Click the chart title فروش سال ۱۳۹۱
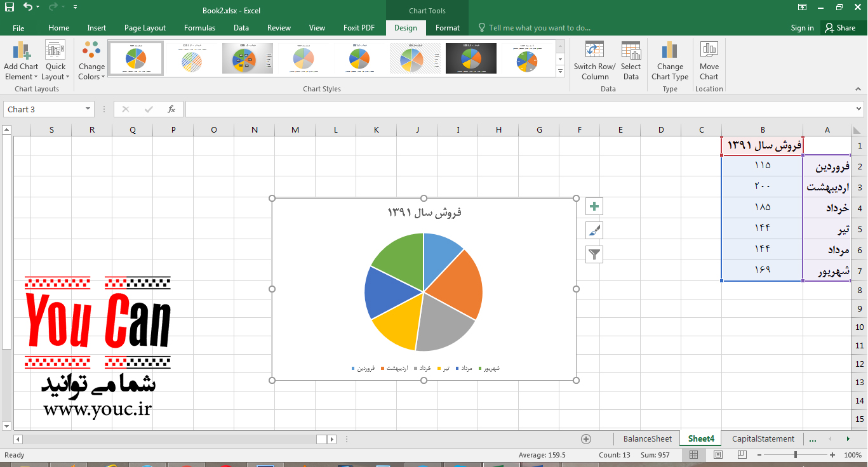This screenshot has width=868, height=467. click(424, 213)
